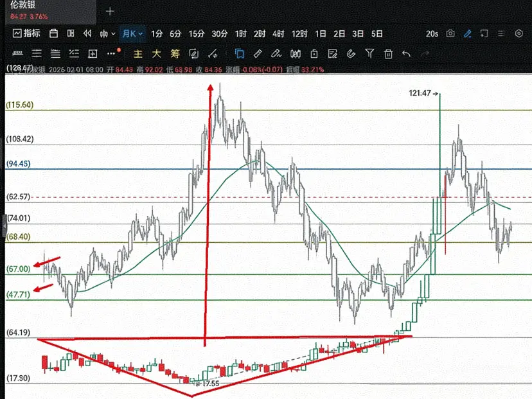Click the 大 button in drawing toolbar
This screenshot has height=399, width=532.
[156, 53]
